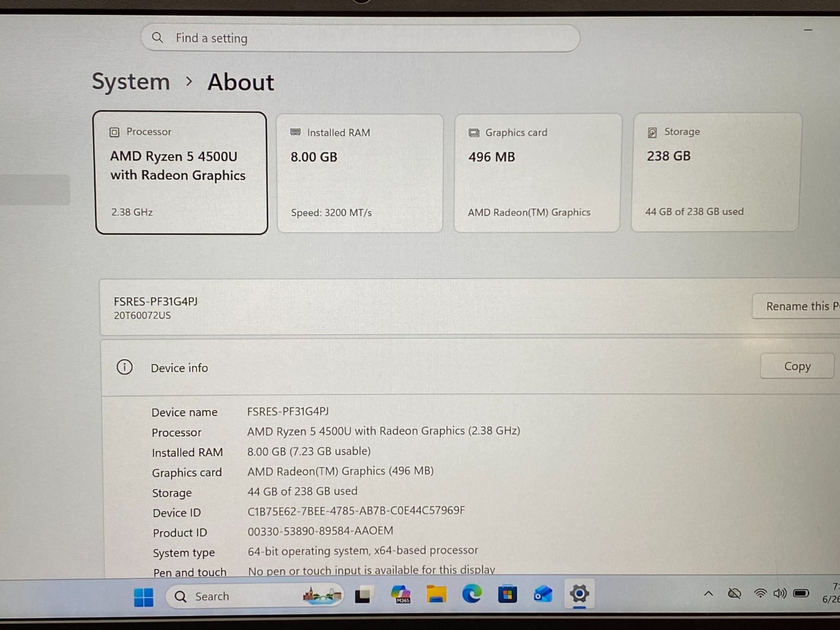840x630 pixels.
Task: Select the 64-bit operating system text
Action: point(363,551)
